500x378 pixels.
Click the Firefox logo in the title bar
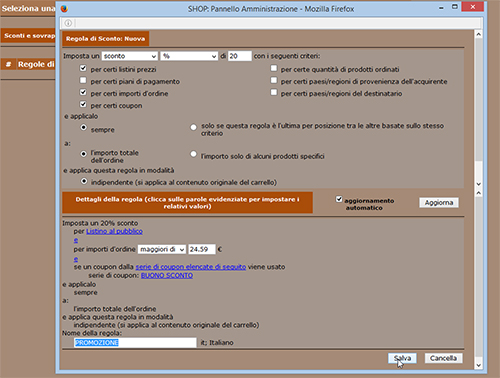click(64, 9)
